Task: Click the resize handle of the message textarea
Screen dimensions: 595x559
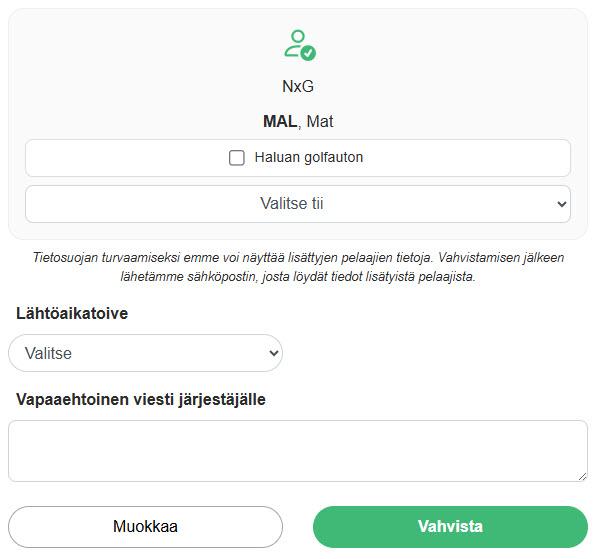Action: click(x=582, y=477)
